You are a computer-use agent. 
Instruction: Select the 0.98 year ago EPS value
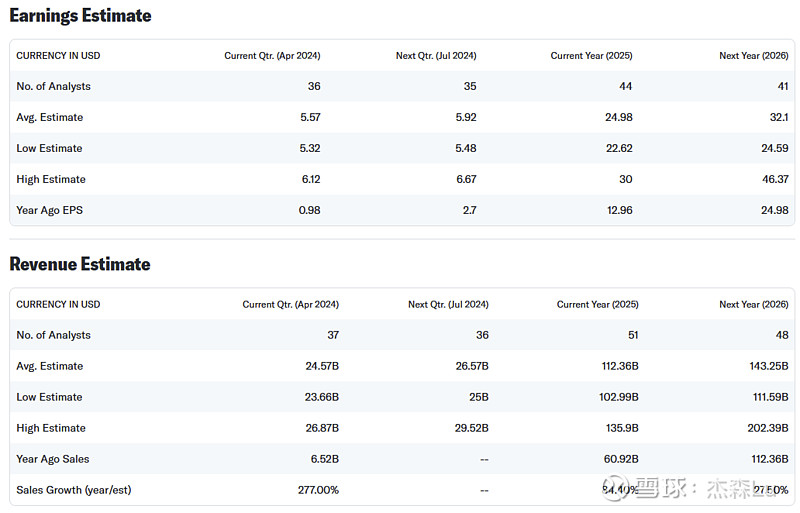309,210
